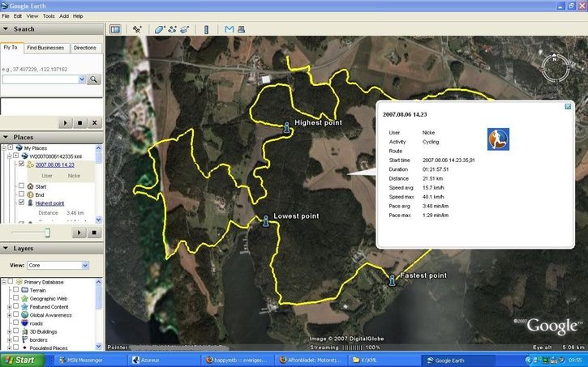Click the search magnifier button
588x367 pixels.
[x=93, y=79]
